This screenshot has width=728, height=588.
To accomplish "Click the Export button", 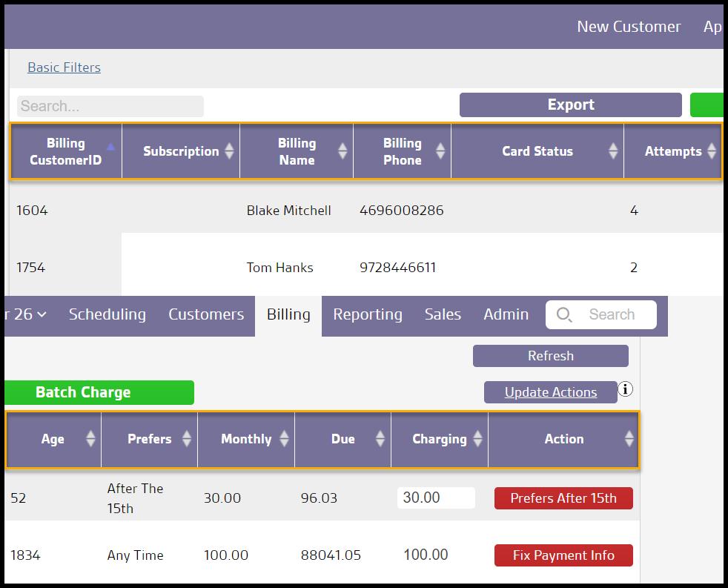I will pyautogui.click(x=570, y=105).
